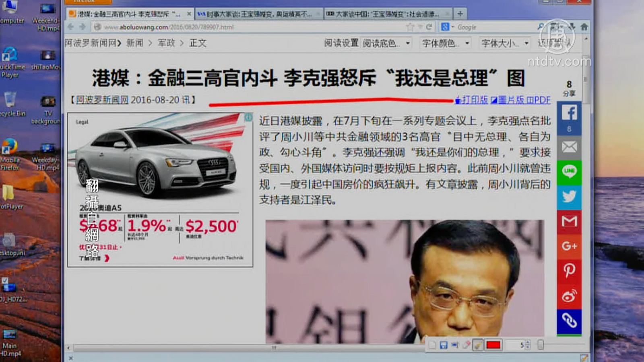The height and width of the screenshot is (362, 644).
Task: Share article via LINE
Action: click(x=569, y=171)
